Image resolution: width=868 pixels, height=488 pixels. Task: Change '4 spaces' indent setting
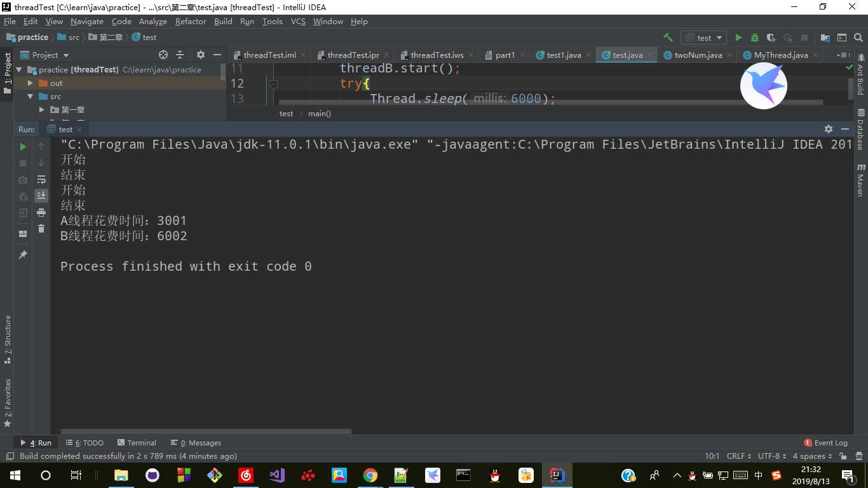point(813,456)
